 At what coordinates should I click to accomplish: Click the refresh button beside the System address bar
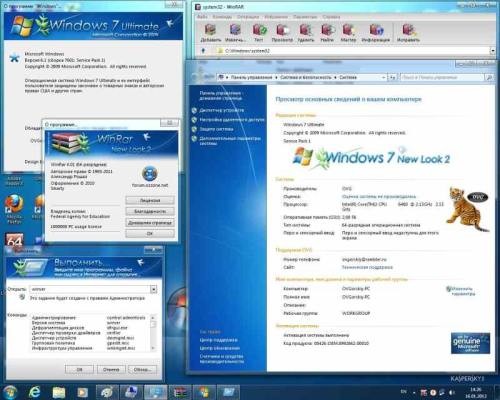393,77
